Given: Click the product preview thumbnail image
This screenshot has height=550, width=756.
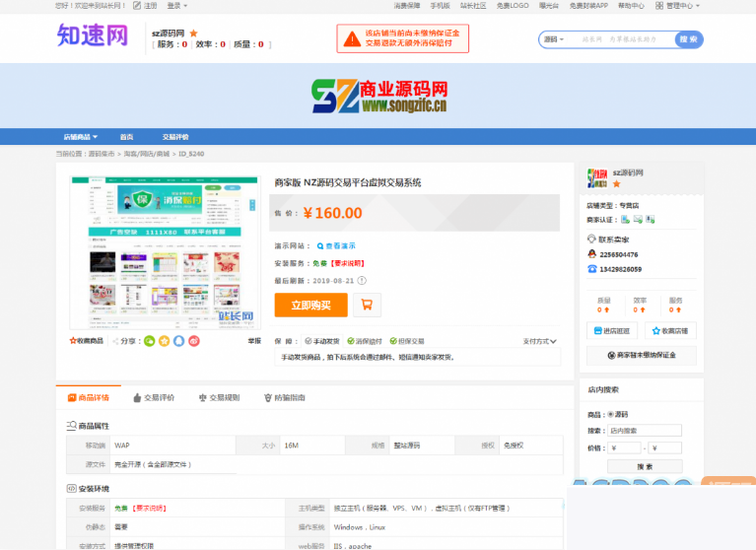Looking at the screenshot, I should 164,253.
